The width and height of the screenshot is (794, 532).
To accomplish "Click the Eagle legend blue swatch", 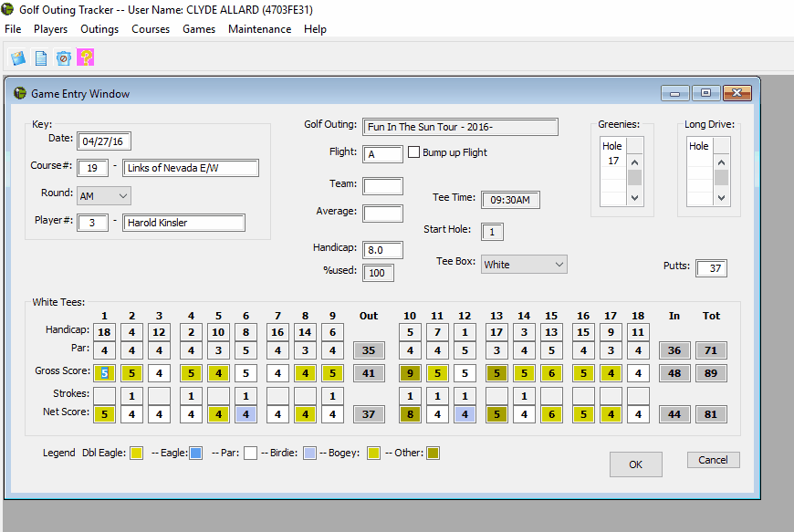I will (196, 453).
